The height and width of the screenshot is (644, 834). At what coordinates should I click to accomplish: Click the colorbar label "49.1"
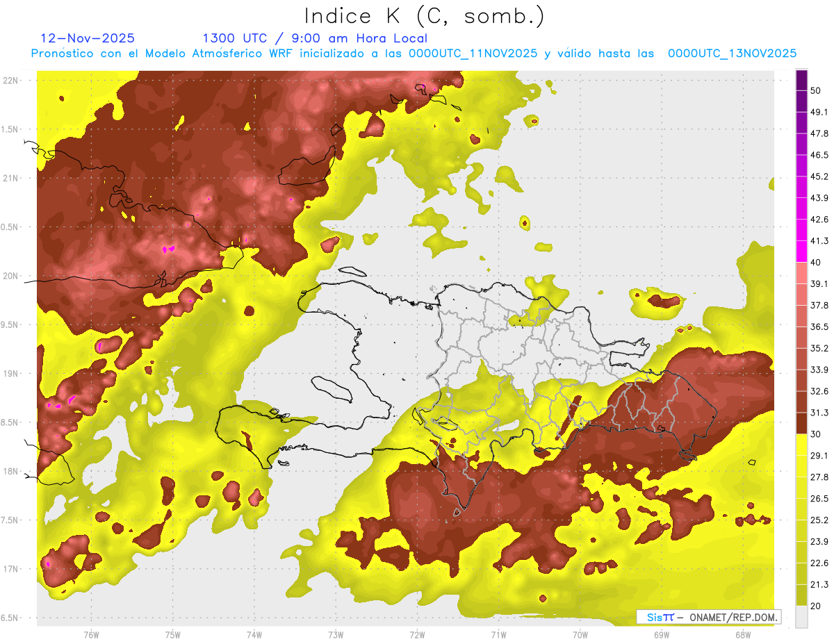(x=819, y=112)
